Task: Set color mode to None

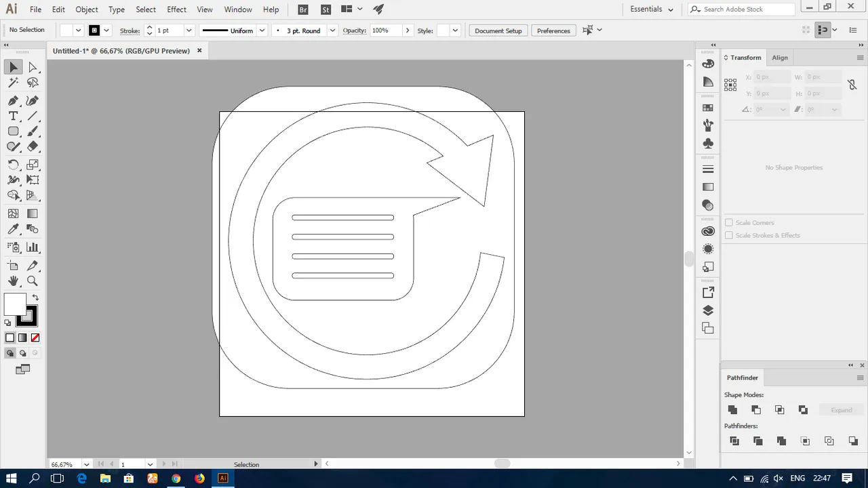Action: (35, 338)
